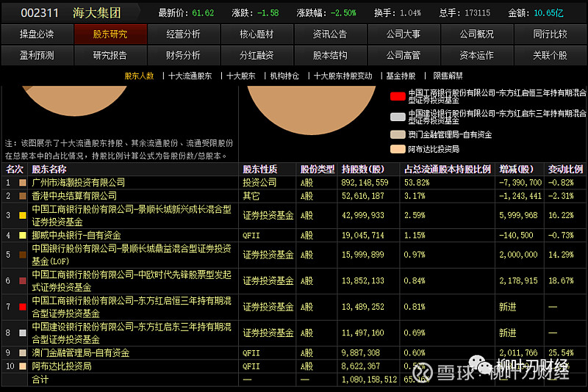Click marker for 挪威中央银行 row
This screenshot has height=392, width=588.
click(23, 235)
